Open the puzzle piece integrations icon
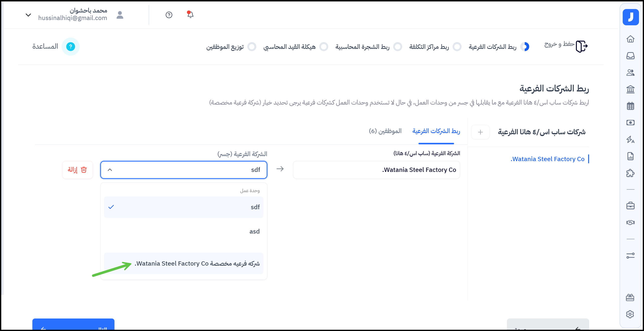This screenshot has height=331, width=644. pos(630,173)
